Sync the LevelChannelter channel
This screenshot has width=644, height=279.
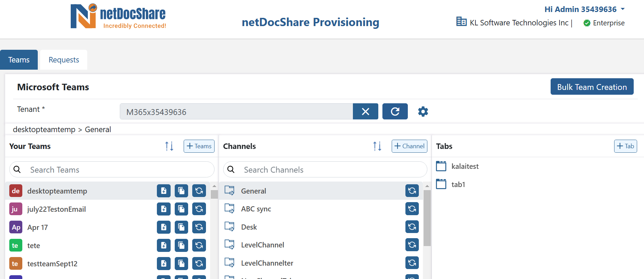click(412, 263)
